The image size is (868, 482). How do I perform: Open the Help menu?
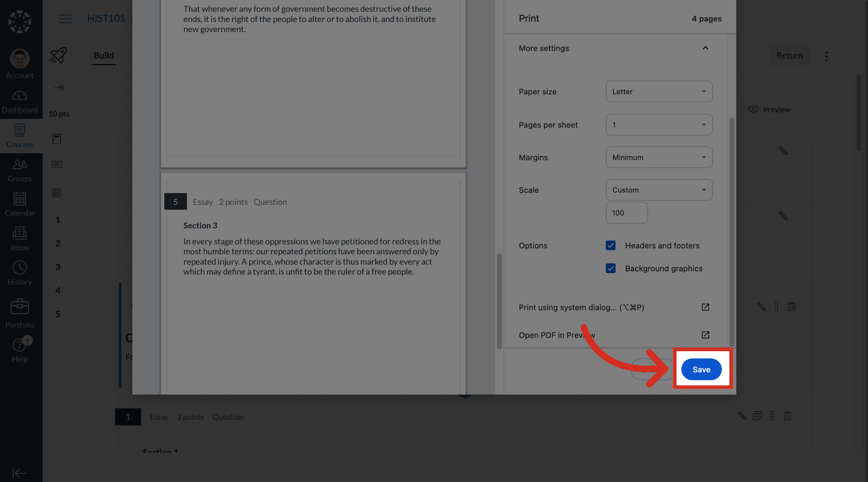click(20, 350)
